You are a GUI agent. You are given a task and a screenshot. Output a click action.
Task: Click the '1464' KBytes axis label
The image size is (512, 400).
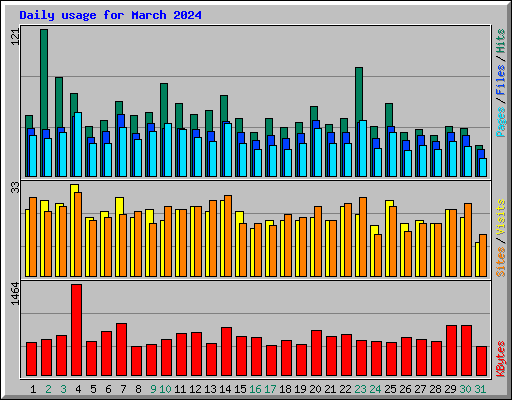click(15, 294)
